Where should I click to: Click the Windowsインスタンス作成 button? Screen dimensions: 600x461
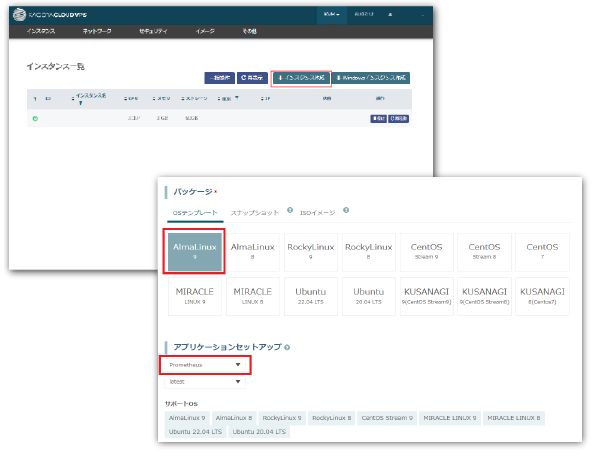point(371,77)
